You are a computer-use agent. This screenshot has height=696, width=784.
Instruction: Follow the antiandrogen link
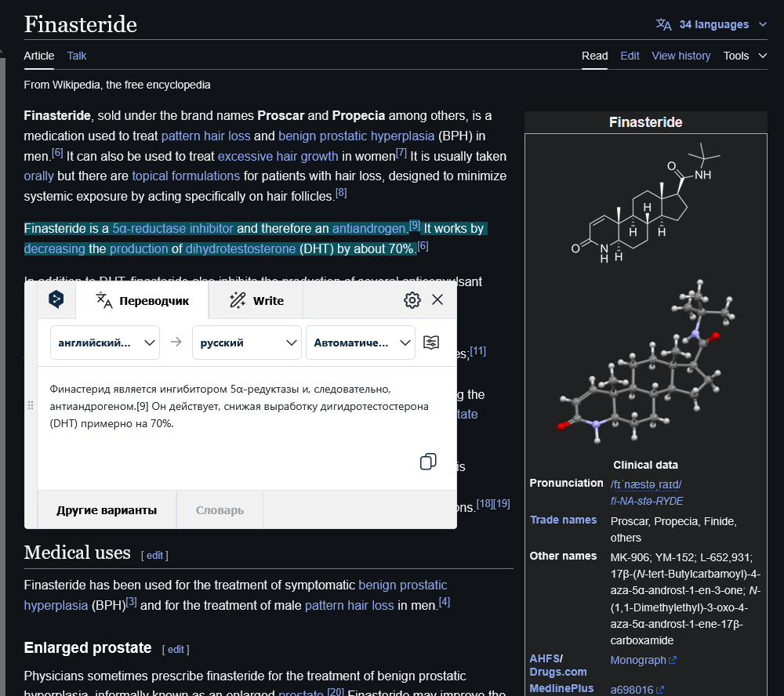pos(370,229)
